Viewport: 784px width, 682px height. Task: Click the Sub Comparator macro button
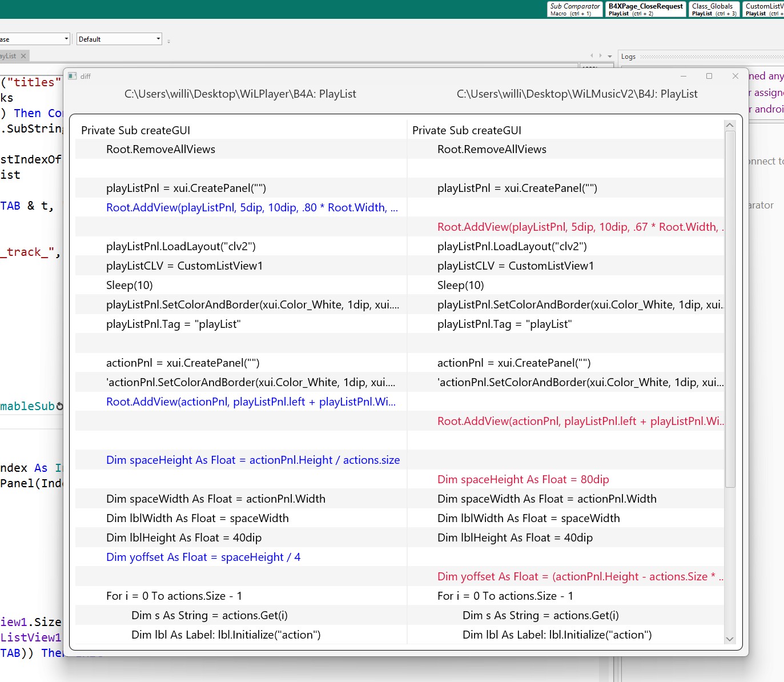(574, 9)
